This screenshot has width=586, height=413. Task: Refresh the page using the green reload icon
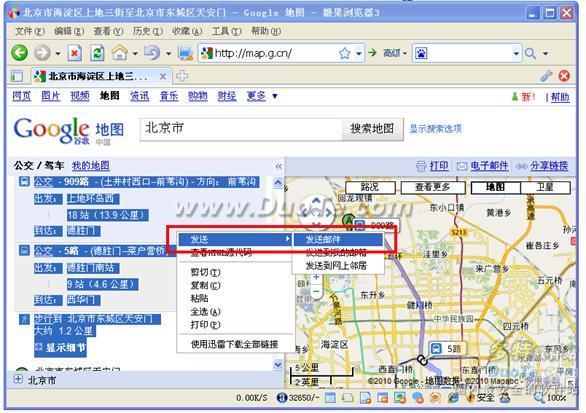click(97, 53)
